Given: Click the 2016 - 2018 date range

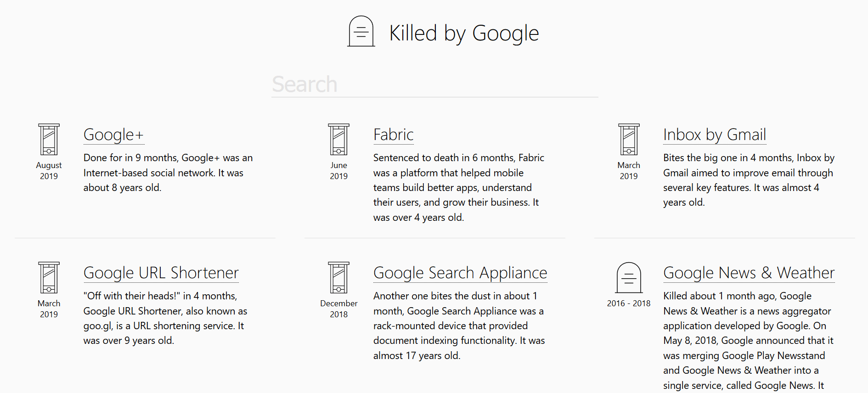Looking at the screenshot, I should tap(629, 303).
